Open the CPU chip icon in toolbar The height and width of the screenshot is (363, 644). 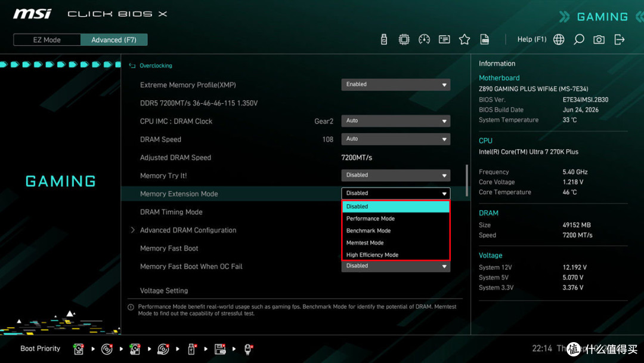coord(404,39)
